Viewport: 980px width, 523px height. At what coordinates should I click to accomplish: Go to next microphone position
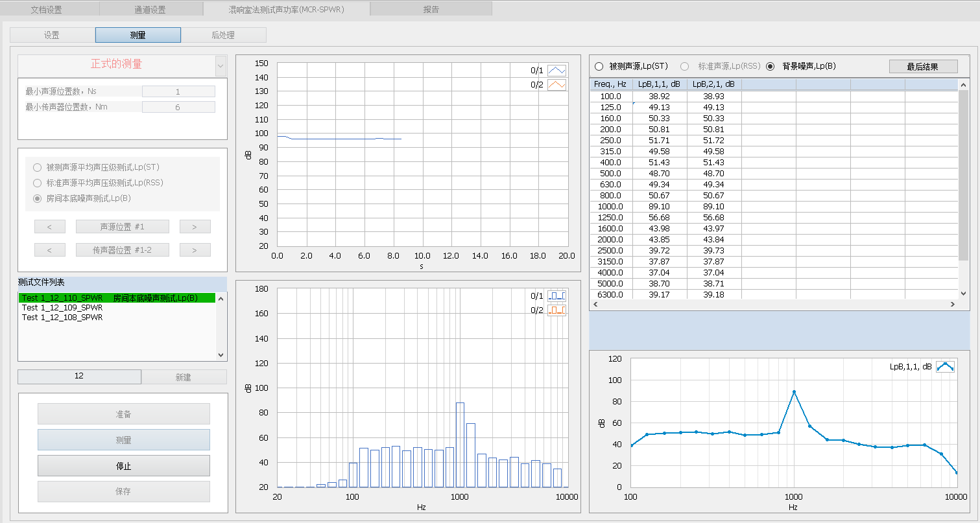point(195,250)
